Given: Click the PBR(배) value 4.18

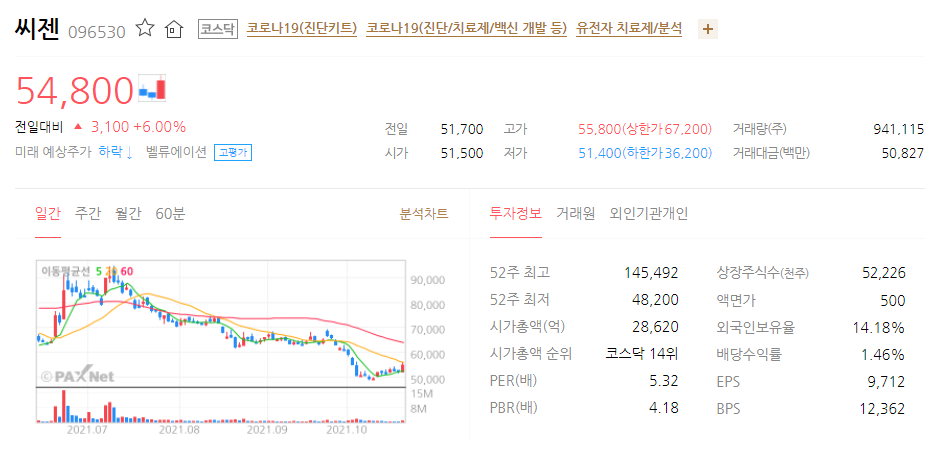Looking at the screenshot, I should point(664,408).
